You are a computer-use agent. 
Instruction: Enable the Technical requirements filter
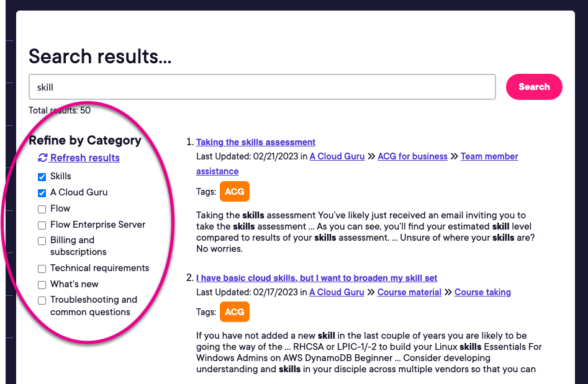[x=42, y=268]
